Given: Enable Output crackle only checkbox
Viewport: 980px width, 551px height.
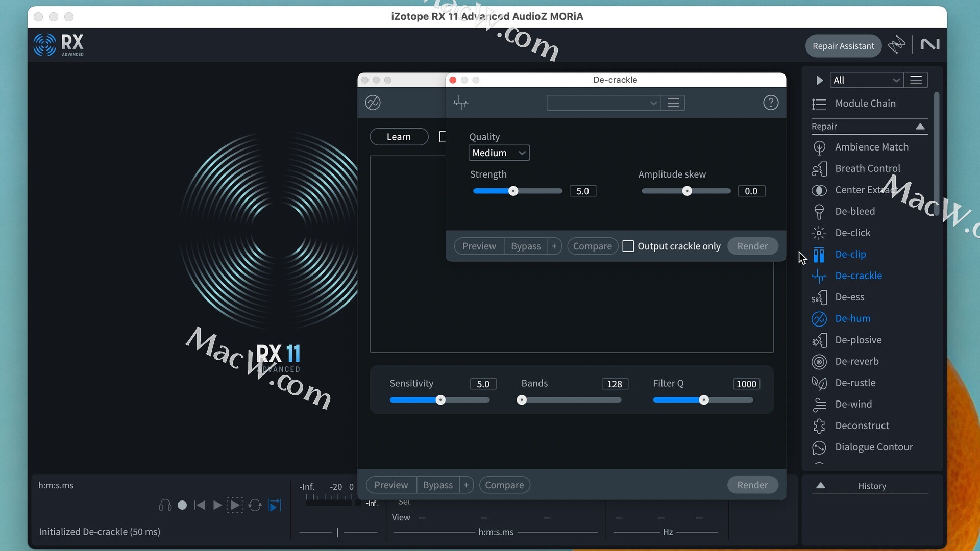Looking at the screenshot, I should click(x=628, y=246).
